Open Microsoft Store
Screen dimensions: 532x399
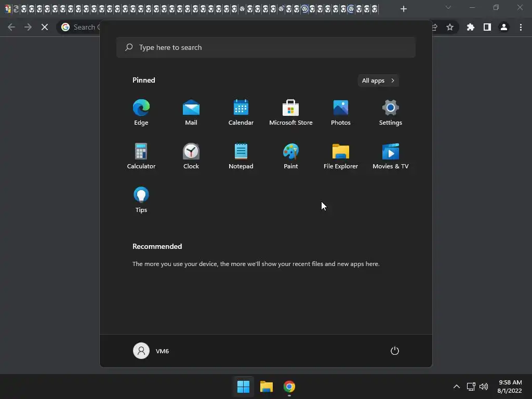pyautogui.click(x=291, y=112)
